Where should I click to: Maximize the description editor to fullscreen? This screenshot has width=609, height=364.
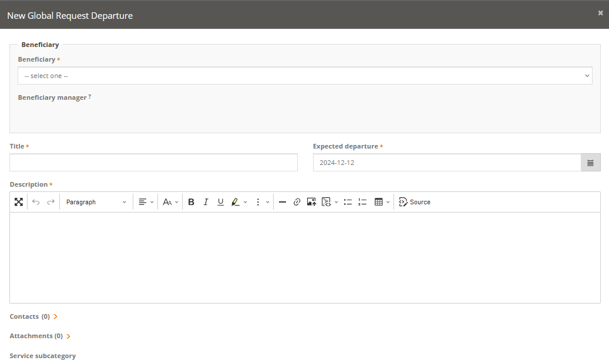[19, 202]
